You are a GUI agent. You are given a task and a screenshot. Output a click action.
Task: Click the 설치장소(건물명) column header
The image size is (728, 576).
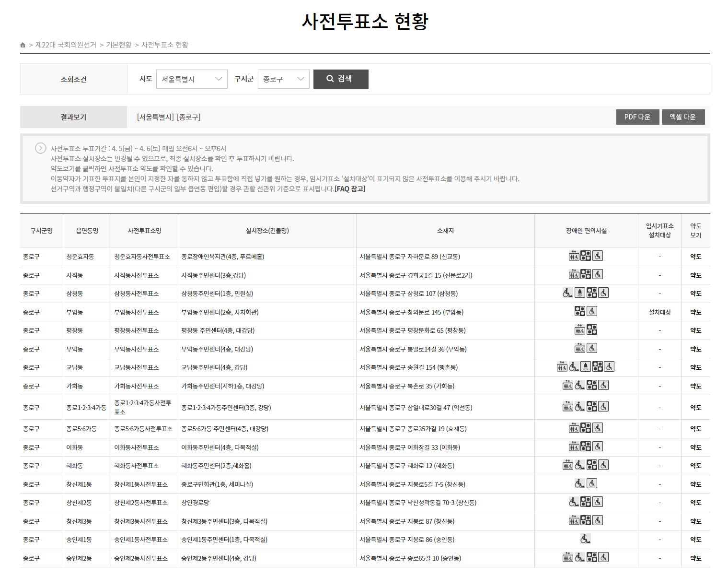pos(267,231)
